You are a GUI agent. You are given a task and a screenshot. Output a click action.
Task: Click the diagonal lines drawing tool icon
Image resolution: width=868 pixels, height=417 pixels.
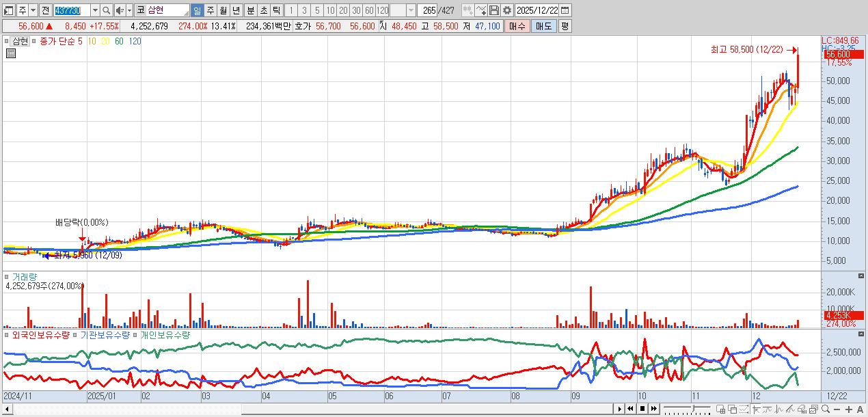coord(791,409)
